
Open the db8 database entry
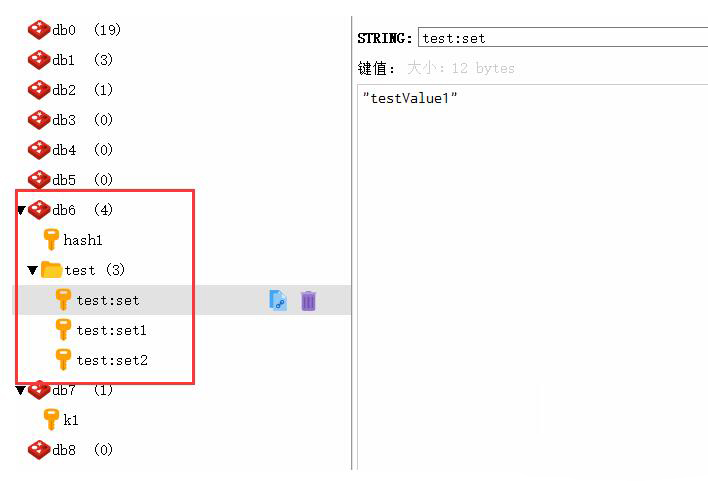(63, 450)
